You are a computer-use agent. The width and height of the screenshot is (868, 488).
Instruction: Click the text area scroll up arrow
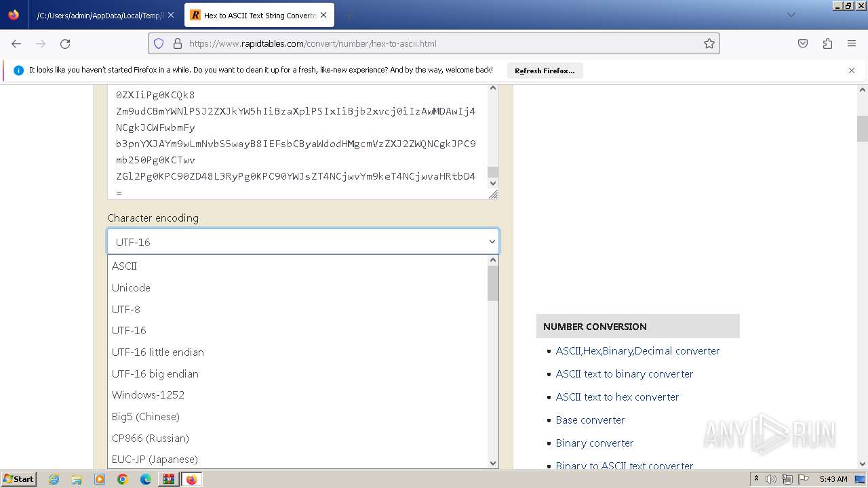(x=493, y=88)
